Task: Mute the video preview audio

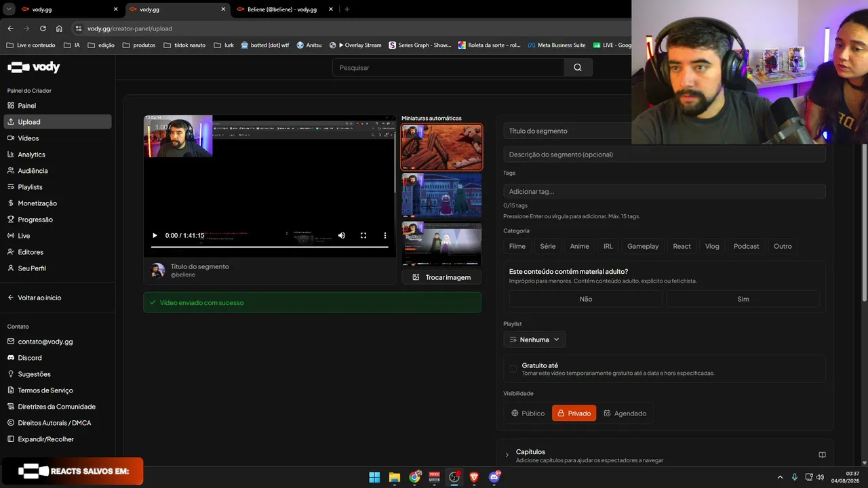Action: point(342,236)
